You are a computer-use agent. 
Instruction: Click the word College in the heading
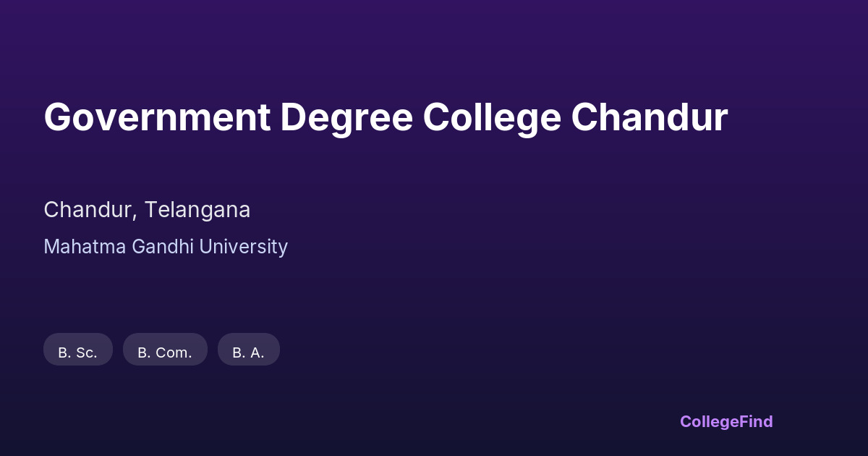(x=492, y=118)
